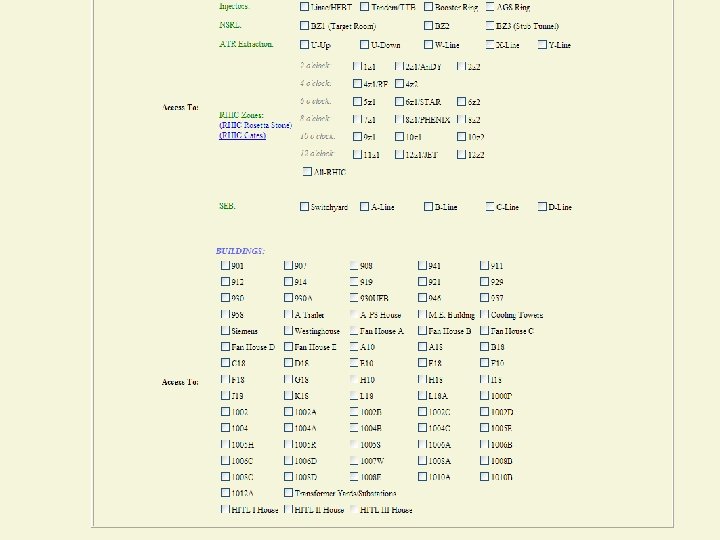
Task: Check the B-Line checkbox
Action: tap(428, 206)
